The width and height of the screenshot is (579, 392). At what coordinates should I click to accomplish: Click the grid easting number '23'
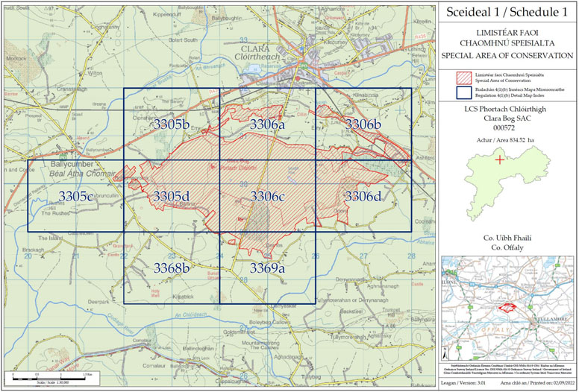click(x=172, y=256)
